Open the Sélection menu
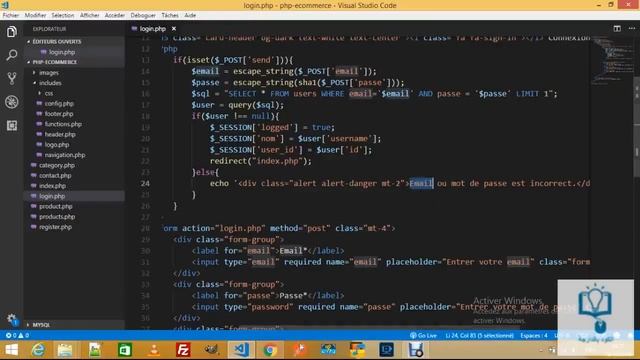Screen dimensions: 640x360 coord(62,15)
